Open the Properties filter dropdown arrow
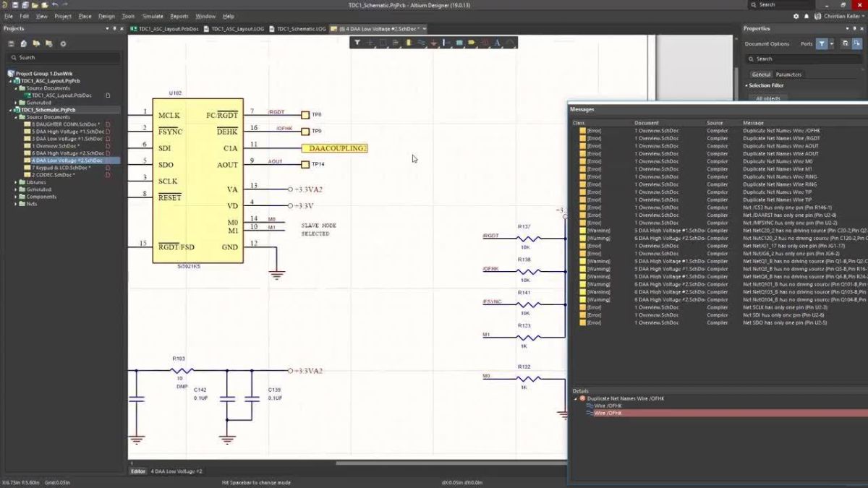This screenshot has width=868, height=488. tap(832, 43)
